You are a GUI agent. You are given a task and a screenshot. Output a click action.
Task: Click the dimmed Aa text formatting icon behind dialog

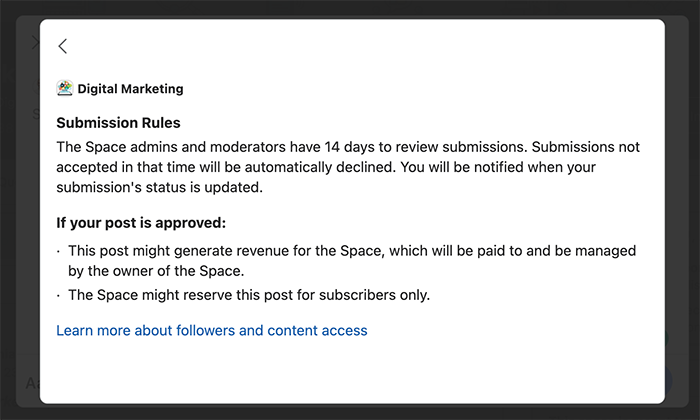tap(32, 383)
